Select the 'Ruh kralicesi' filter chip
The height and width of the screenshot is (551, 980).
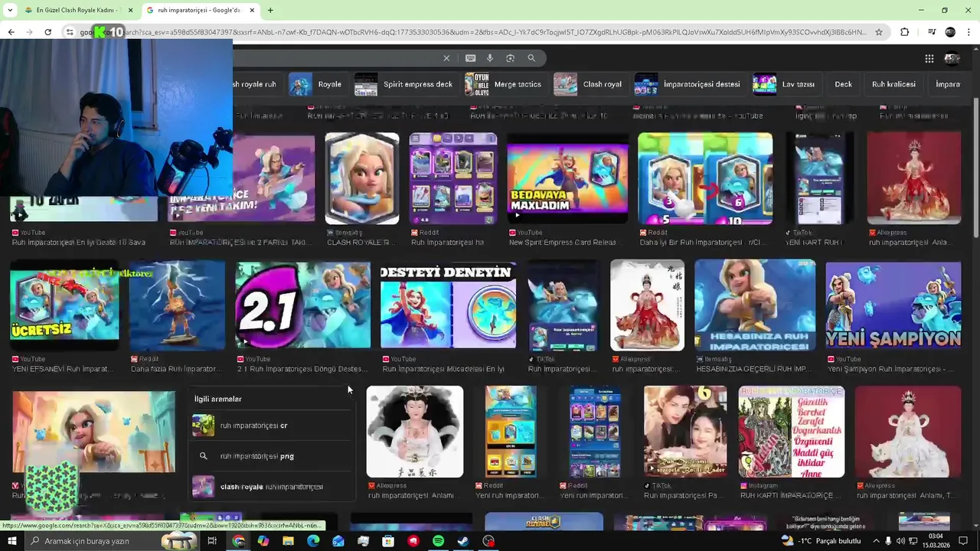pos(893,84)
